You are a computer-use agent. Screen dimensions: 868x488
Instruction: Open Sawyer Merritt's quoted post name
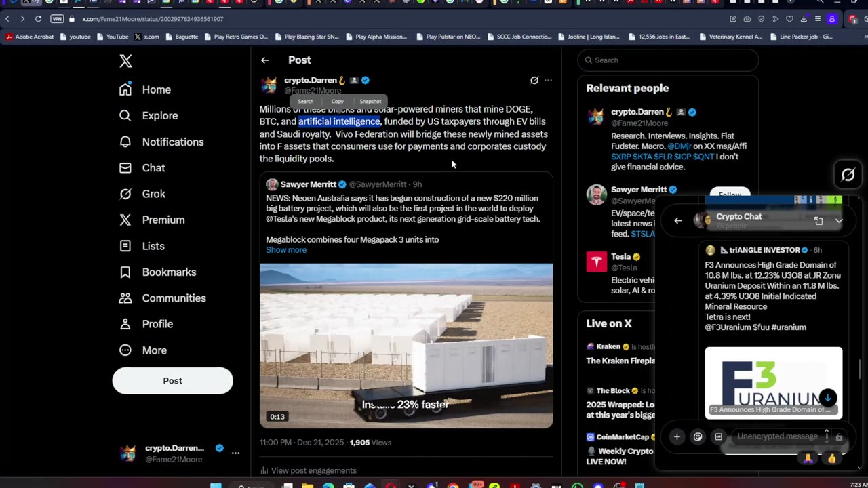click(309, 184)
